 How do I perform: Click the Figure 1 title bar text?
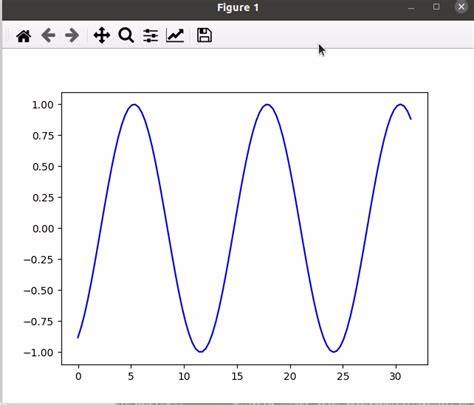click(238, 8)
